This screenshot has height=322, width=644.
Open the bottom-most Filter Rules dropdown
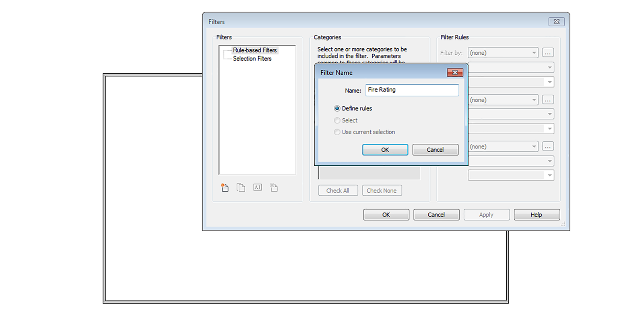coord(511,175)
